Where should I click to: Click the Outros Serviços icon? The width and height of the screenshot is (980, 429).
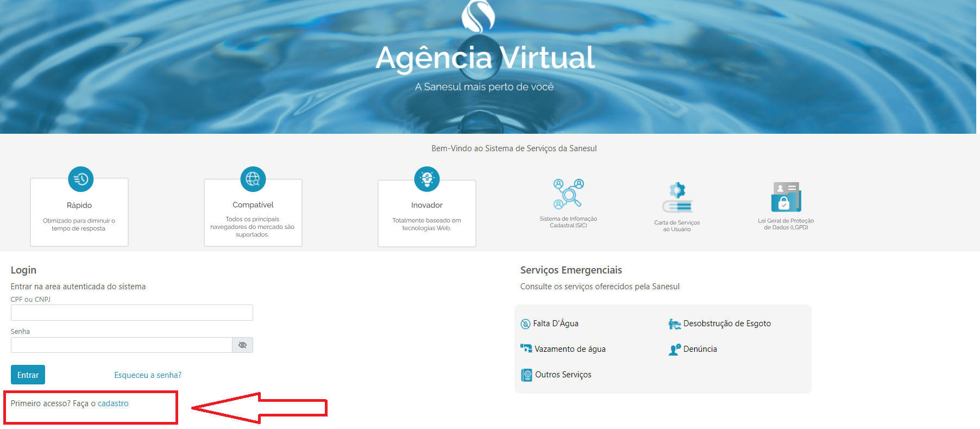[x=526, y=375]
